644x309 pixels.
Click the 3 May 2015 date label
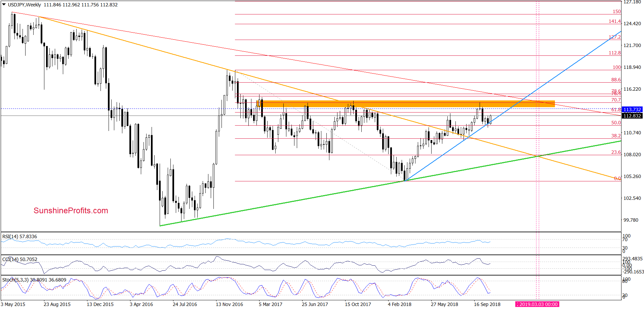13,304
